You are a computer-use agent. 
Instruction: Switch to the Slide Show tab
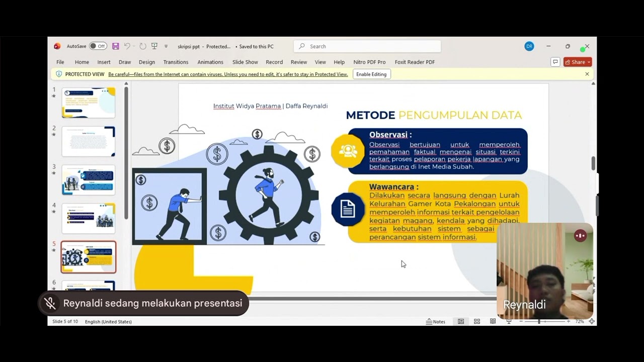click(245, 62)
